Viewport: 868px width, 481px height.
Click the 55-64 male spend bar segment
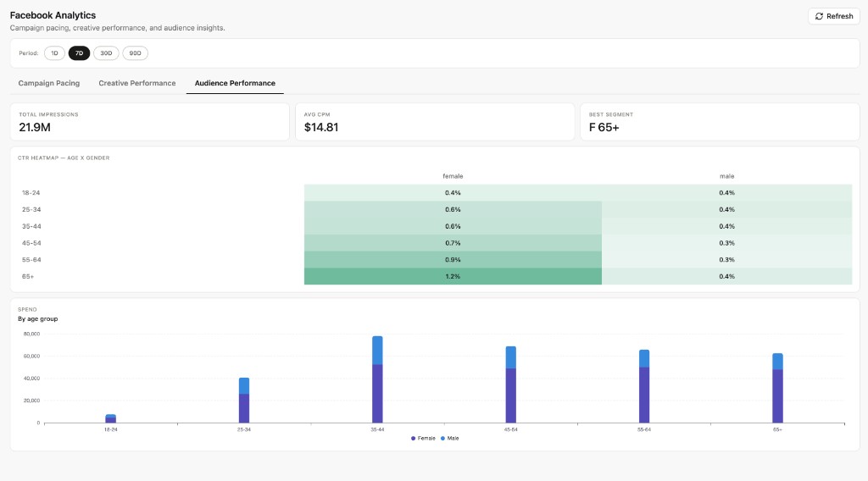click(644, 359)
